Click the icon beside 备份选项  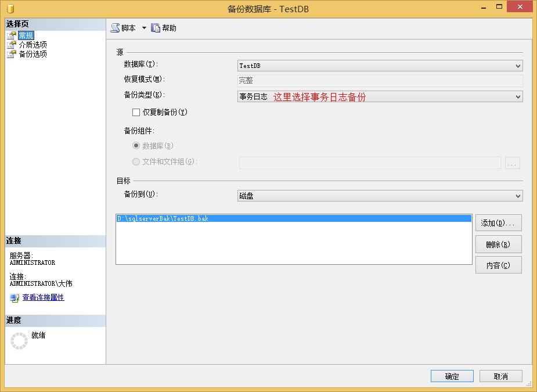12,54
